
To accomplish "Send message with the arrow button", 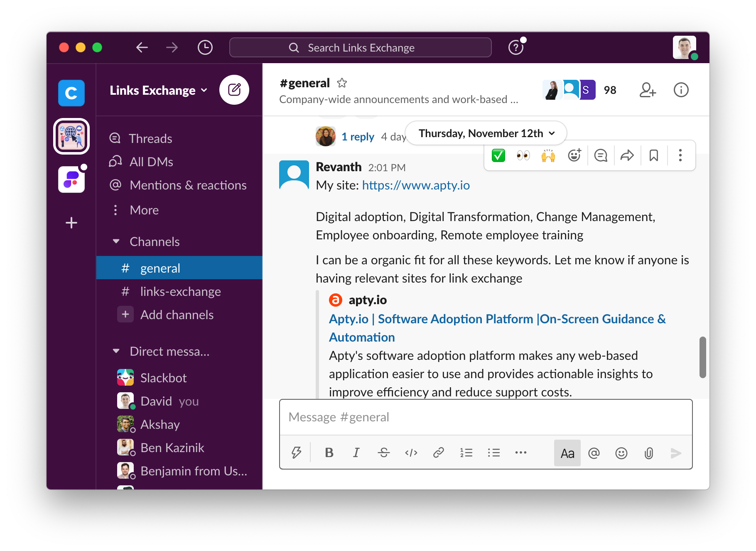I will pos(676,453).
